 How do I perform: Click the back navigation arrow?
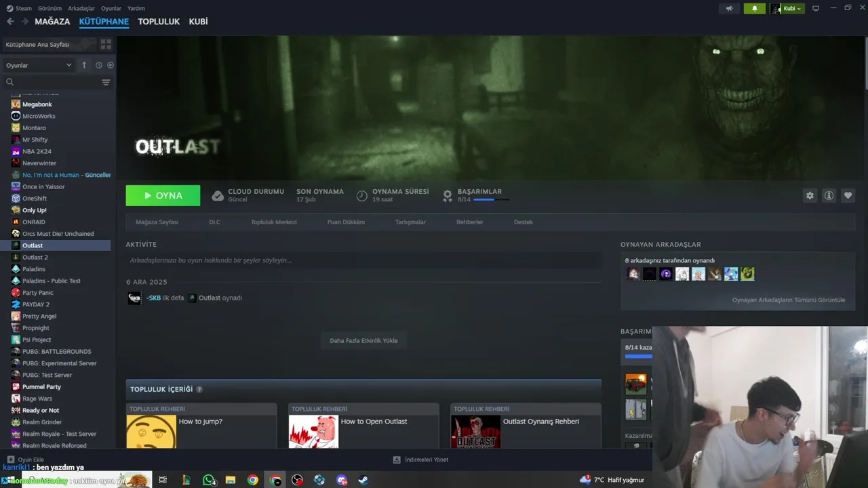[10, 22]
